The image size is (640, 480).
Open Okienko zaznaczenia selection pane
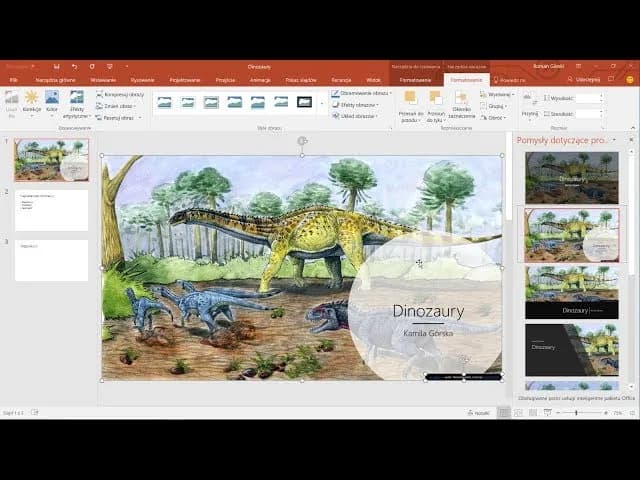pyautogui.click(x=462, y=103)
